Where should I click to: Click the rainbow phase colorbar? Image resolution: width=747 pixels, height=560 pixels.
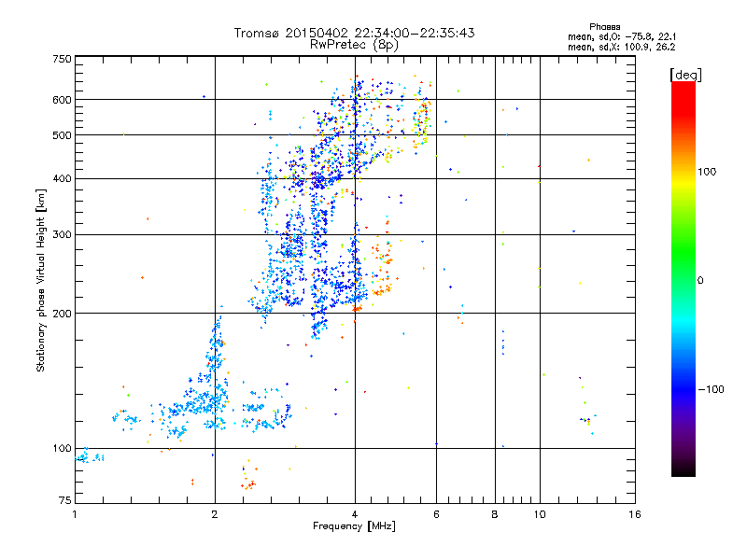point(684,279)
